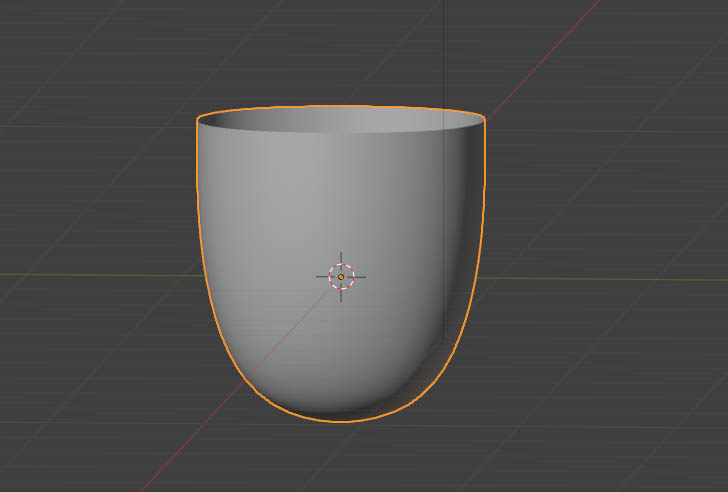Click empty grid in the bottom-left corner

(x=60, y=450)
